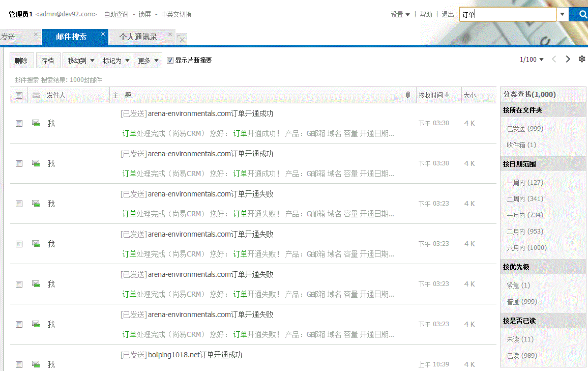Go to previous page of search results
588x371 pixels.
click(x=554, y=60)
